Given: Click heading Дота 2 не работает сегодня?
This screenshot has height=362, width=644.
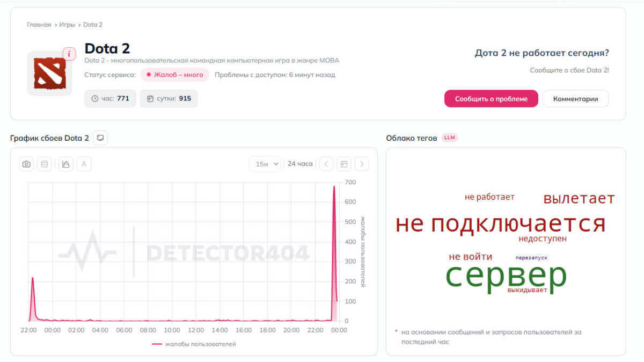Looking at the screenshot, I should point(542,53).
